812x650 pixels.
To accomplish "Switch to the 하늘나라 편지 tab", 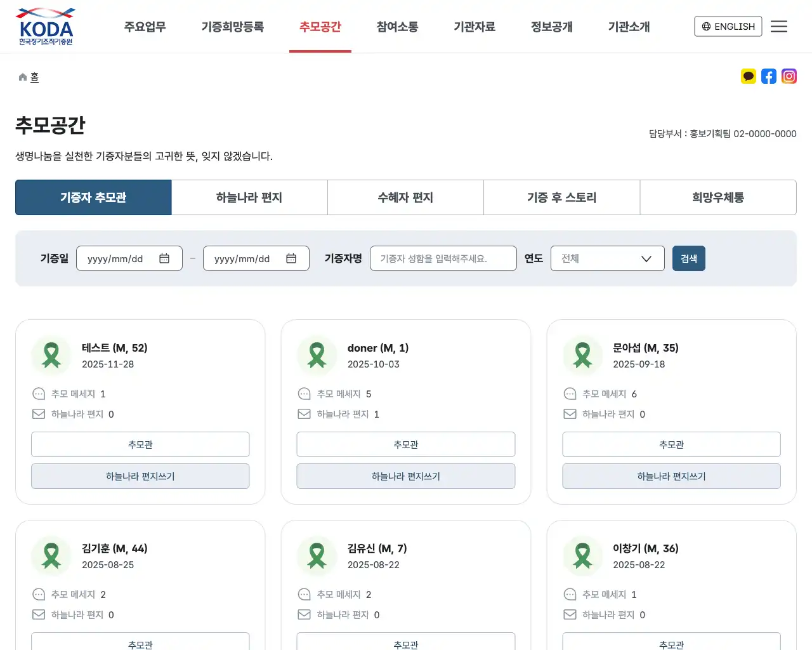I will [x=249, y=197].
